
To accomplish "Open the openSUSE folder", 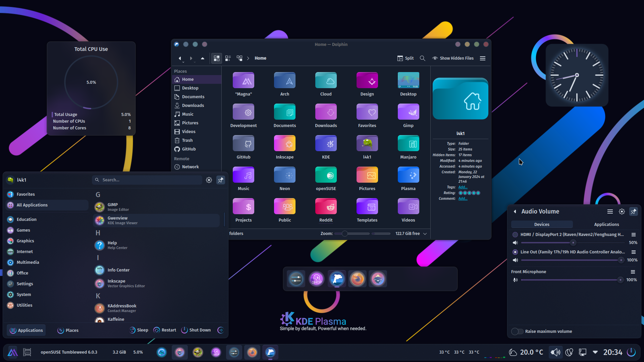I will point(326,179).
